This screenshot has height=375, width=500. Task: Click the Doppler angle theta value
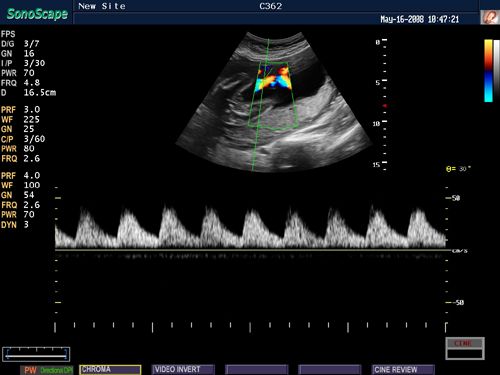tap(458, 169)
